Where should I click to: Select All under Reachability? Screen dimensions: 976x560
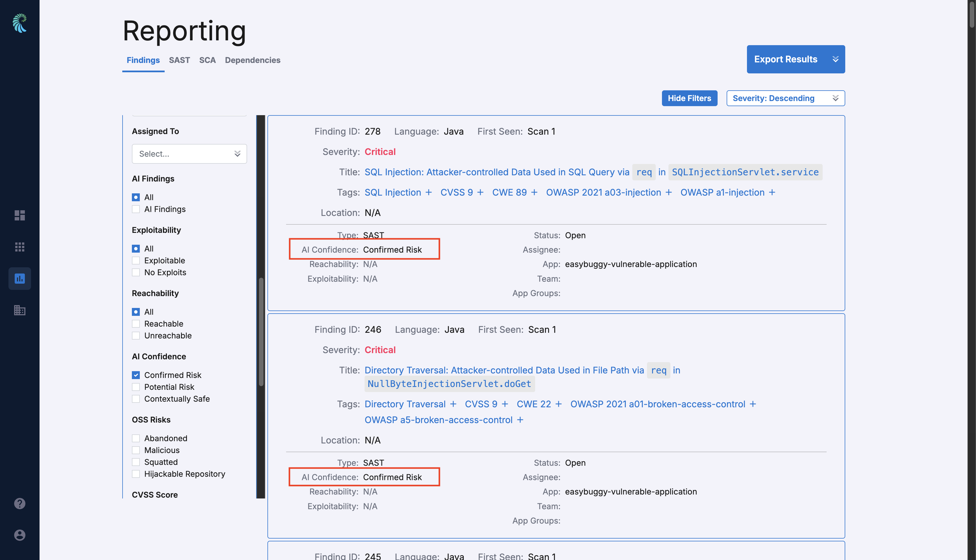click(136, 312)
